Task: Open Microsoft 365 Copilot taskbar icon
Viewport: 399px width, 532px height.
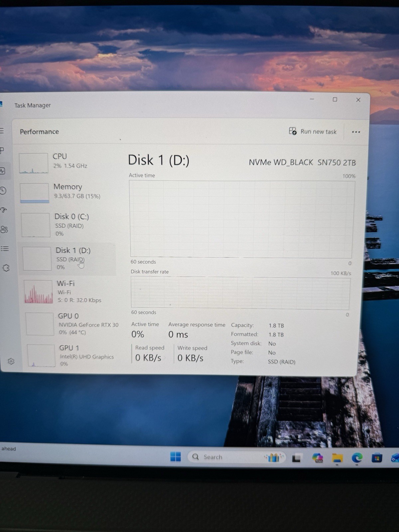Action: [x=318, y=458]
